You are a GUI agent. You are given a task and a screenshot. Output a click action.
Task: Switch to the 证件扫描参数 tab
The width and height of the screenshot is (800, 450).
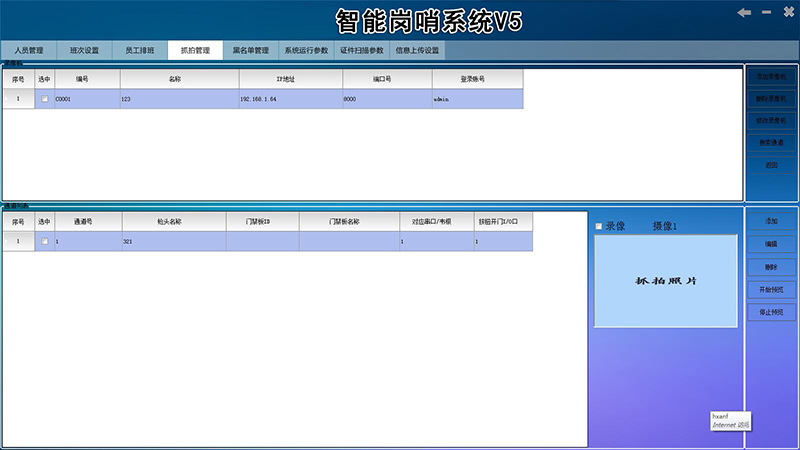pos(362,50)
